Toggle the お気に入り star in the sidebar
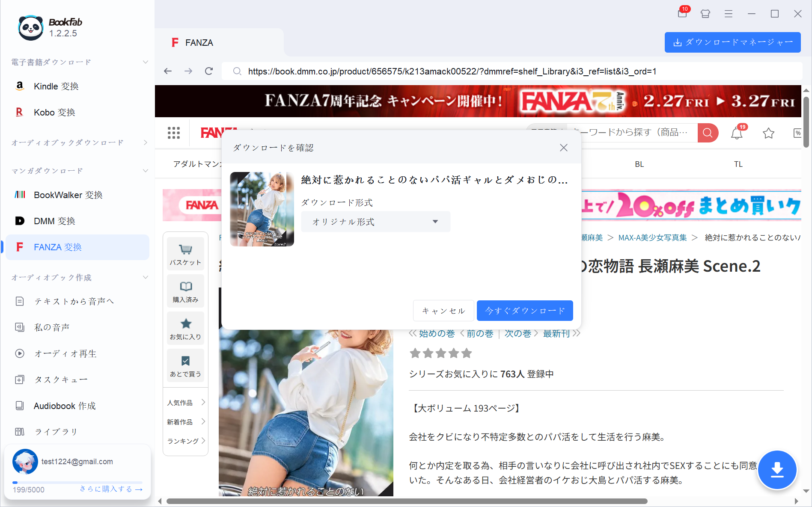This screenshot has width=812, height=507. pos(185,328)
